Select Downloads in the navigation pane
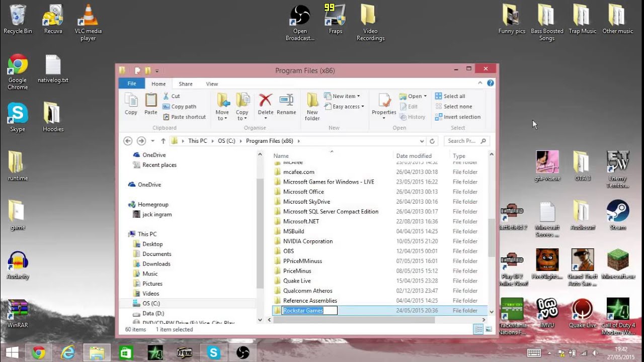 [151, 264]
